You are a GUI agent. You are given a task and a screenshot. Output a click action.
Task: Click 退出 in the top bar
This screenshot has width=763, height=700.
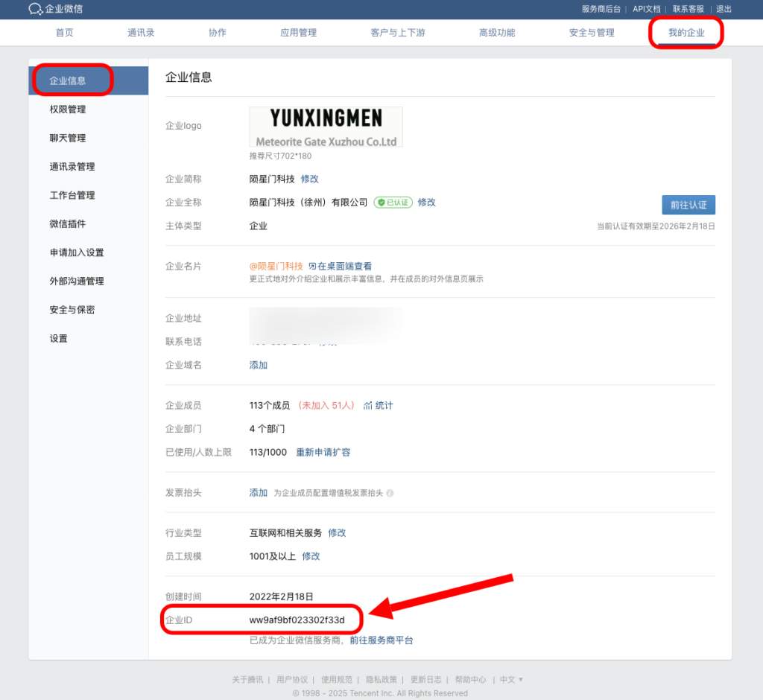pyautogui.click(x=724, y=9)
